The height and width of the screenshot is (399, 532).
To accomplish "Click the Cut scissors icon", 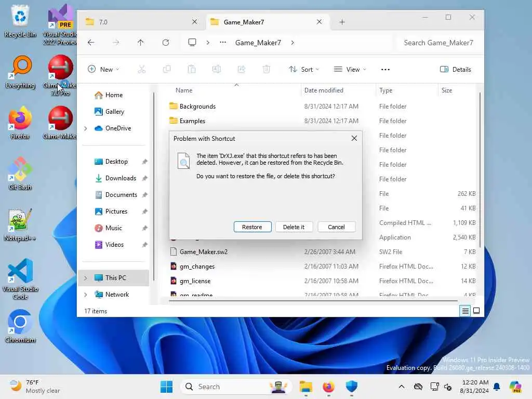I will click(x=141, y=70).
